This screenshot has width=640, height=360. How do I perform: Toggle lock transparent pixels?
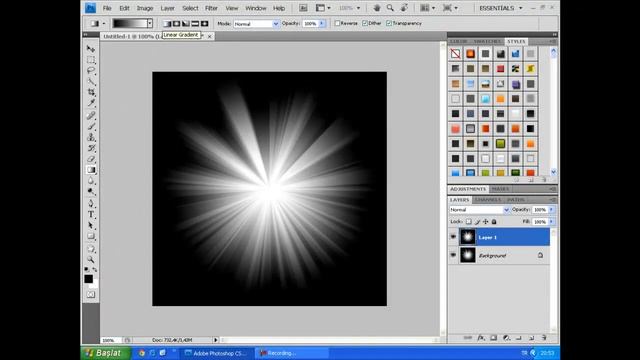click(469, 222)
